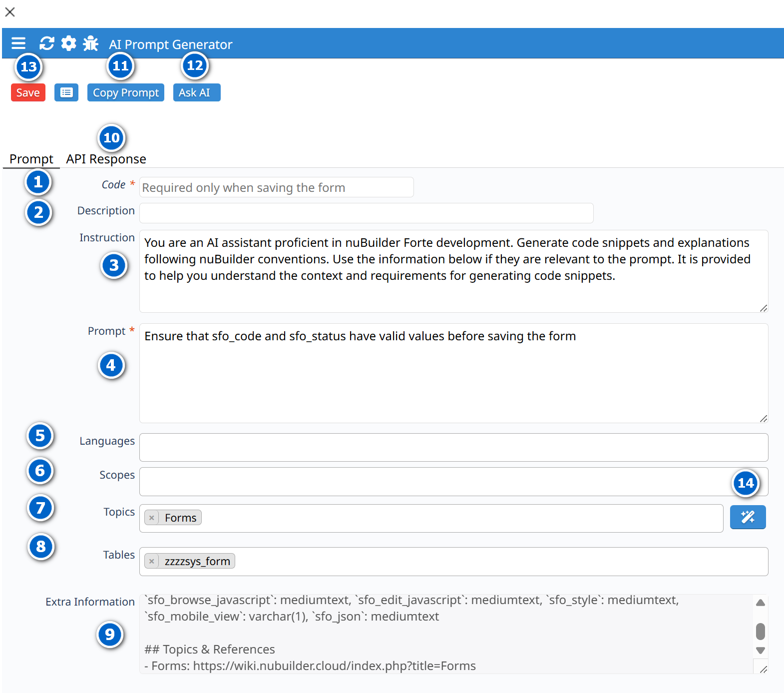Click inside the Prompt text area
Viewport: 784px width, 693px height.
coord(453,373)
